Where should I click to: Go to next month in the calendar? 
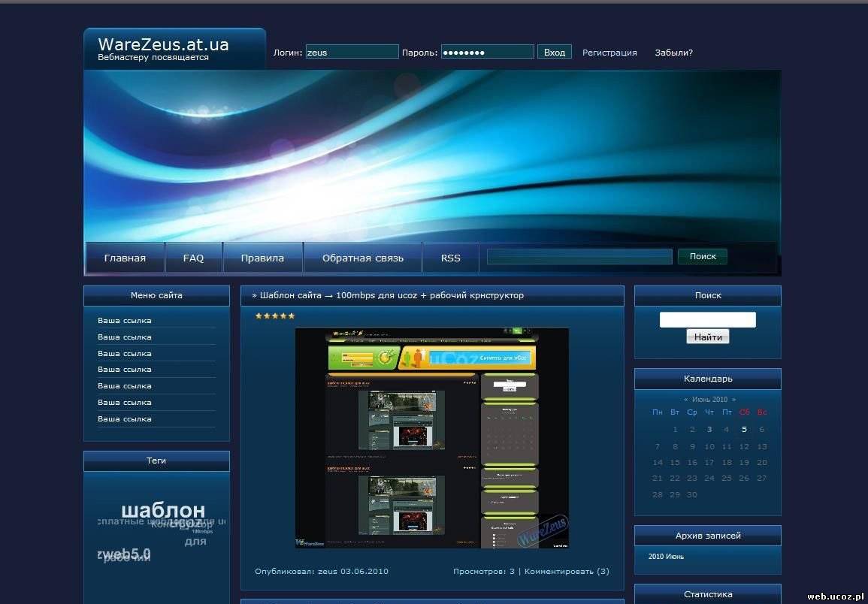pos(733,400)
